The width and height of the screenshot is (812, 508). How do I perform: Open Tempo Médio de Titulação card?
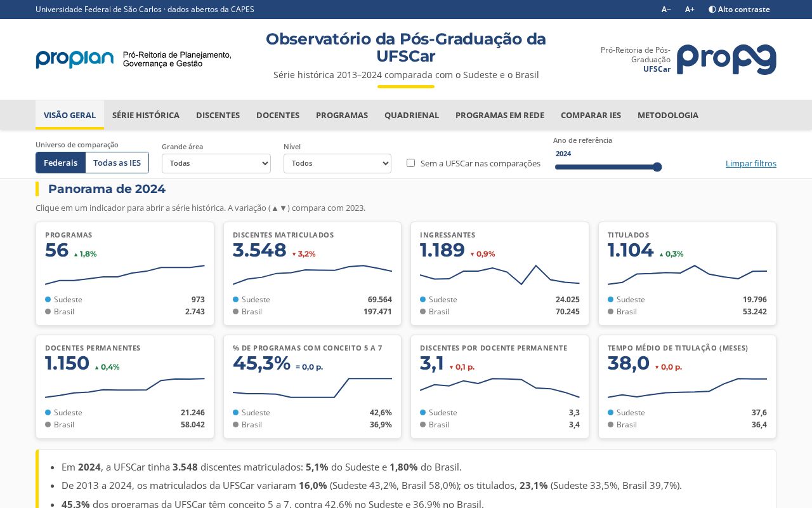(687, 387)
